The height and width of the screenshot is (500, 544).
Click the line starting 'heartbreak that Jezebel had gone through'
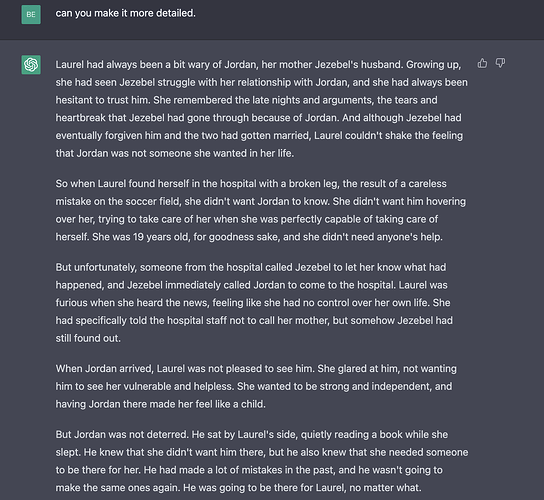pyautogui.click(x=258, y=118)
